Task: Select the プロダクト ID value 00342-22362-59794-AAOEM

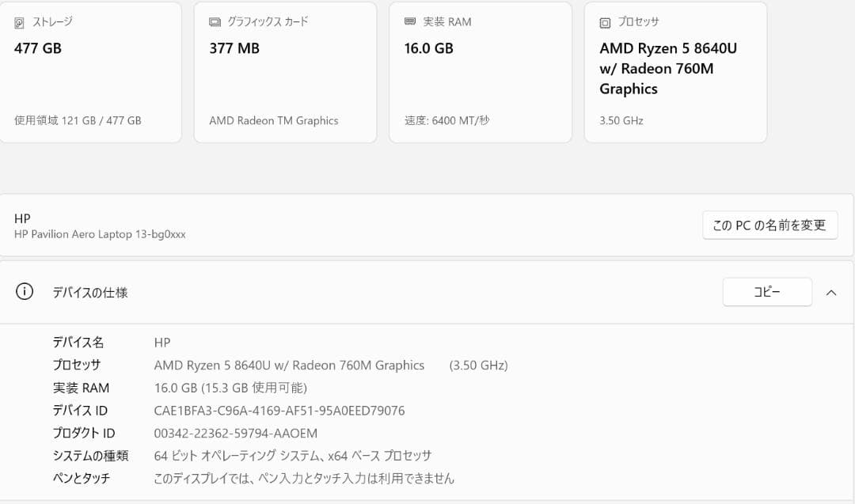Action: pyautogui.click(x=234, y=433)
